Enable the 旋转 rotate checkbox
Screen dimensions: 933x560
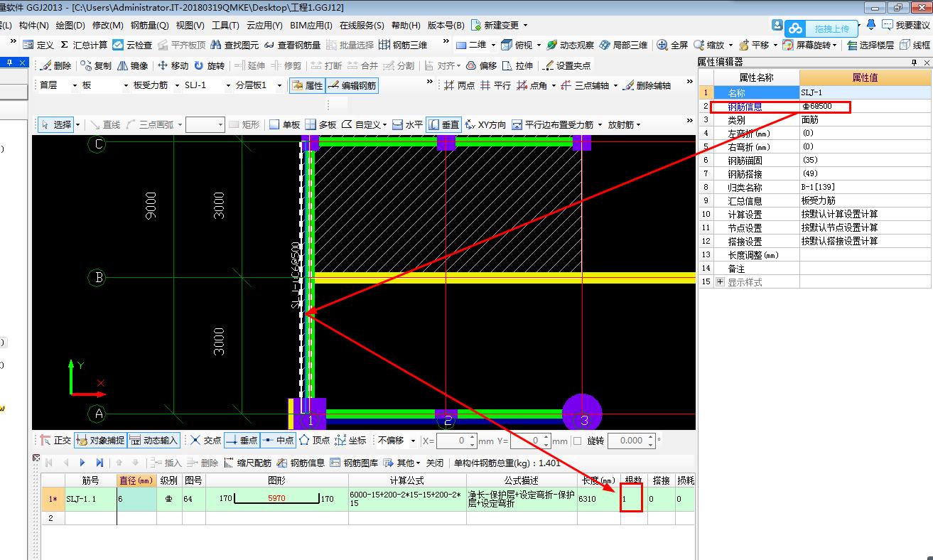[x=577, y=441]
